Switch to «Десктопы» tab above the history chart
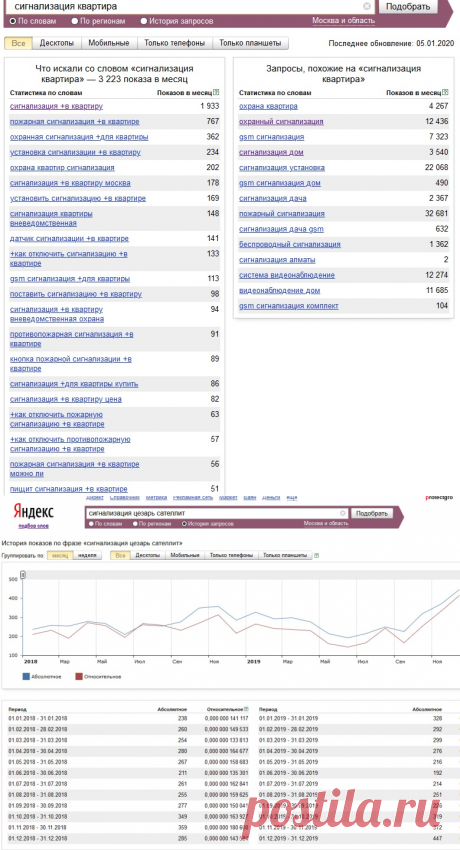Screen dimensions: 460x850 (147, 555)
